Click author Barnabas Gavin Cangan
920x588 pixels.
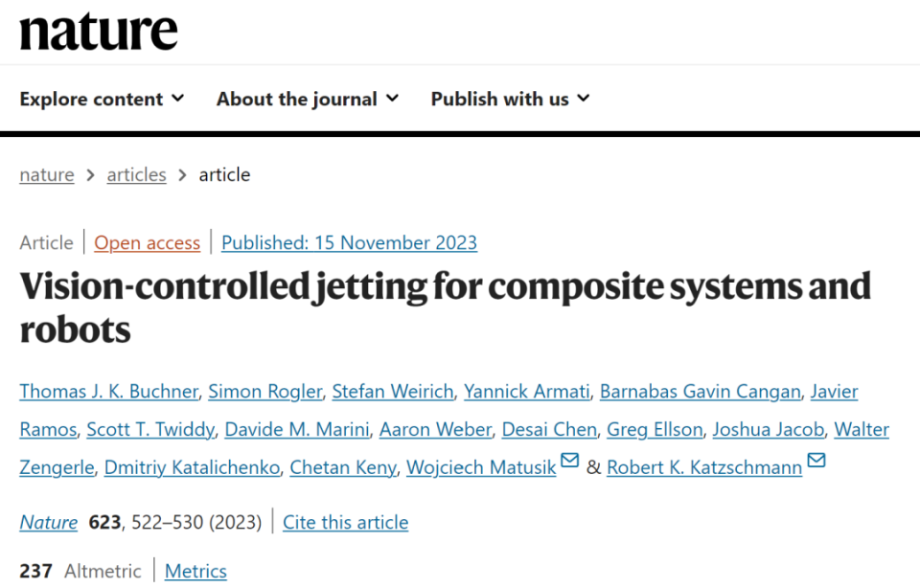[700, 391]
